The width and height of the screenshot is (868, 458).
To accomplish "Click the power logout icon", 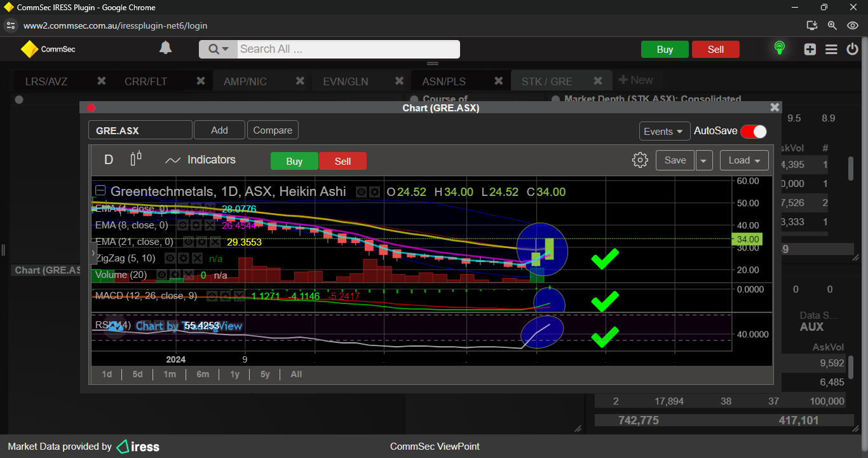I will [852, 50].
